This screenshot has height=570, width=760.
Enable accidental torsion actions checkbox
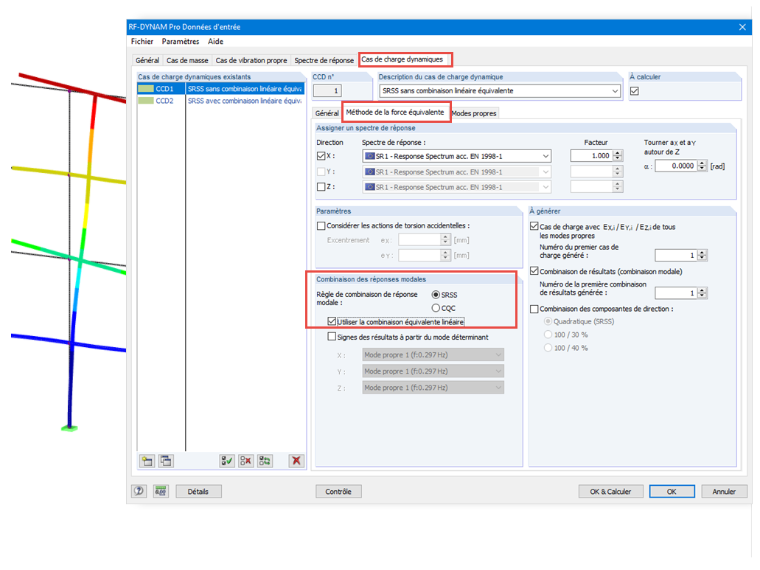(x=321, y=226)
